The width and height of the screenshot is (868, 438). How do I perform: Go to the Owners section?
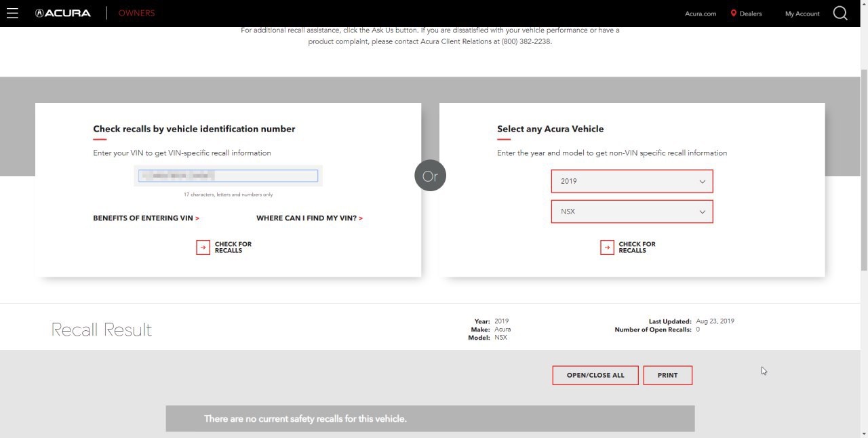[136, 13]
